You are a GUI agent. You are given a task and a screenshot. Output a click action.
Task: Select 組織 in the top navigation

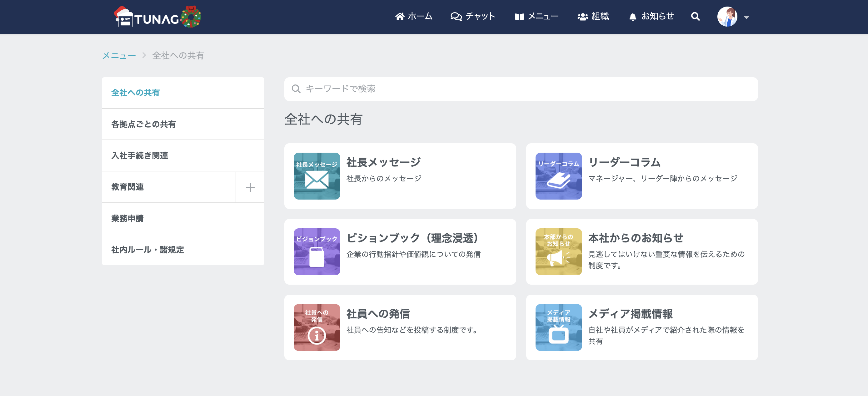click(593, 17)
